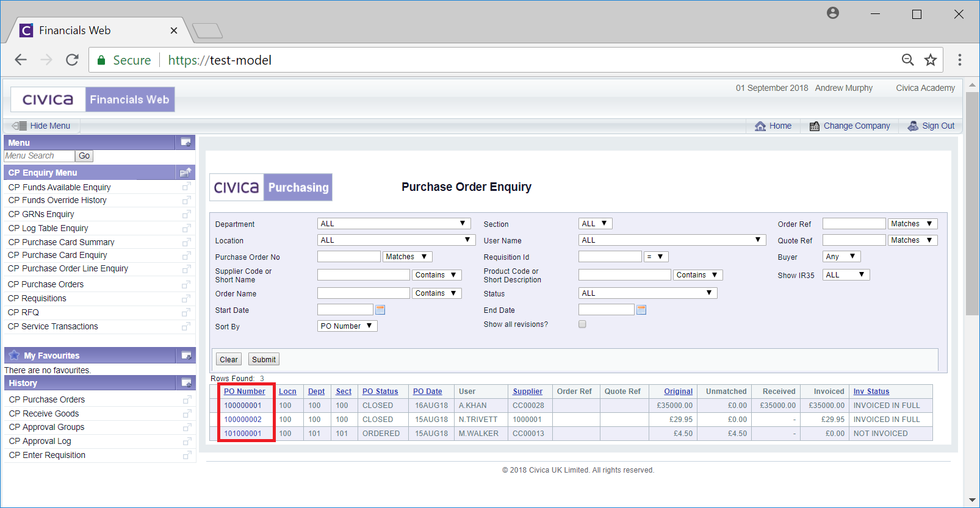Open CP Approval Groups history item

pos(46,427)
